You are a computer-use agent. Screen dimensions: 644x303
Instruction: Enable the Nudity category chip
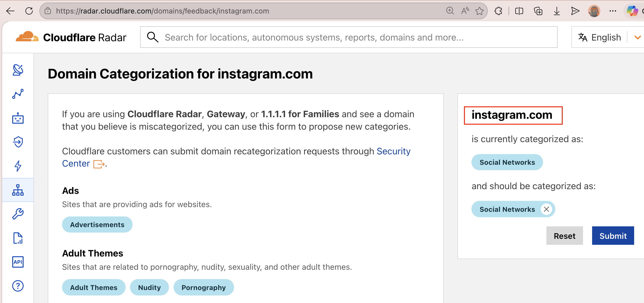click(149, 287)
